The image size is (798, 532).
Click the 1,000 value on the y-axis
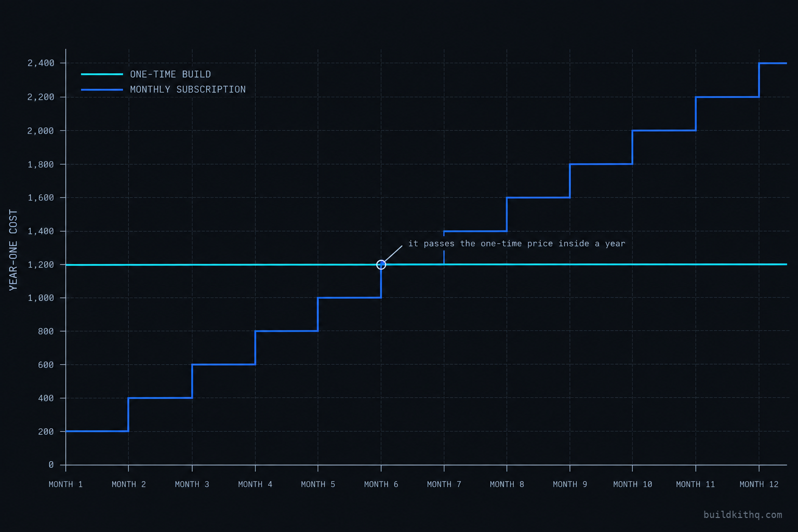click(41, 298)
